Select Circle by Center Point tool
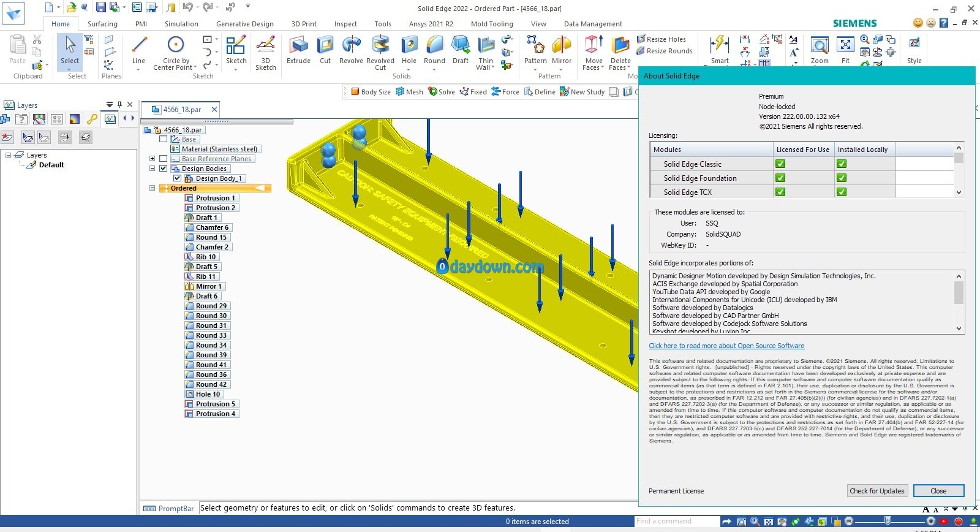 coord(176,53)
